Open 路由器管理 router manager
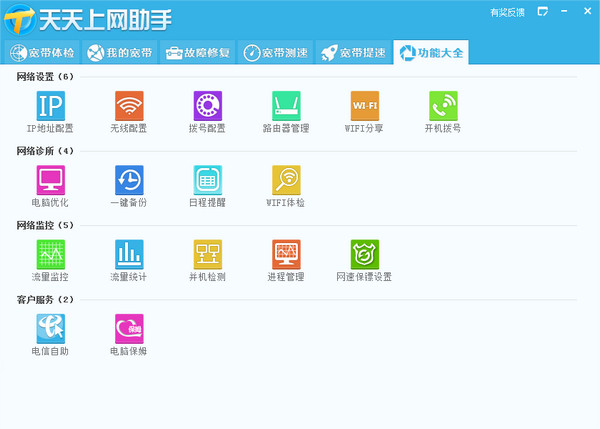Viewport: 600px width, 429px height. tap(286, 106)
